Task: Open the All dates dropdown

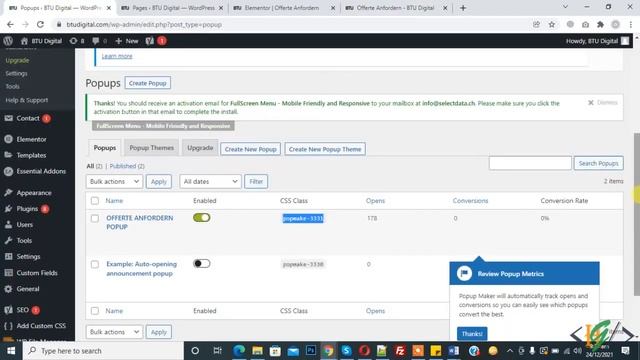Action: (210, 181)
